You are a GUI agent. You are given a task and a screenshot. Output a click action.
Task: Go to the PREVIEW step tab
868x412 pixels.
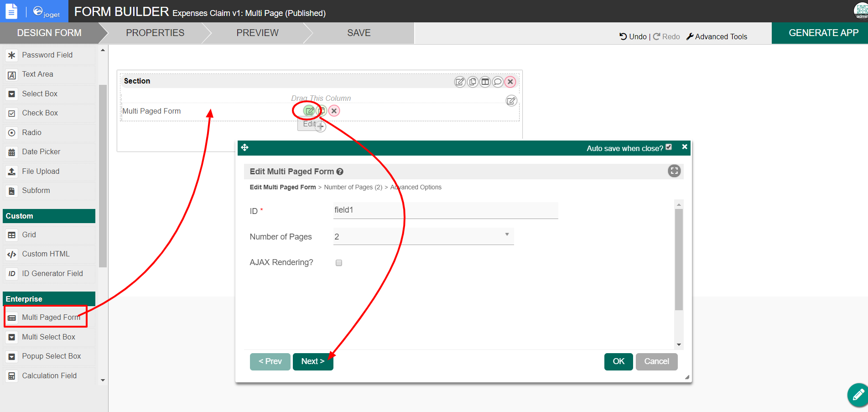[257, 33]
